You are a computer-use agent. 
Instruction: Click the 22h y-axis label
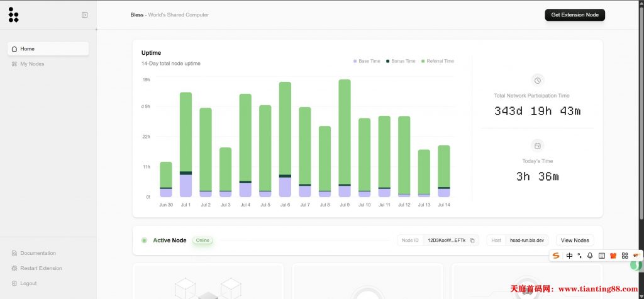click(146, 137)
